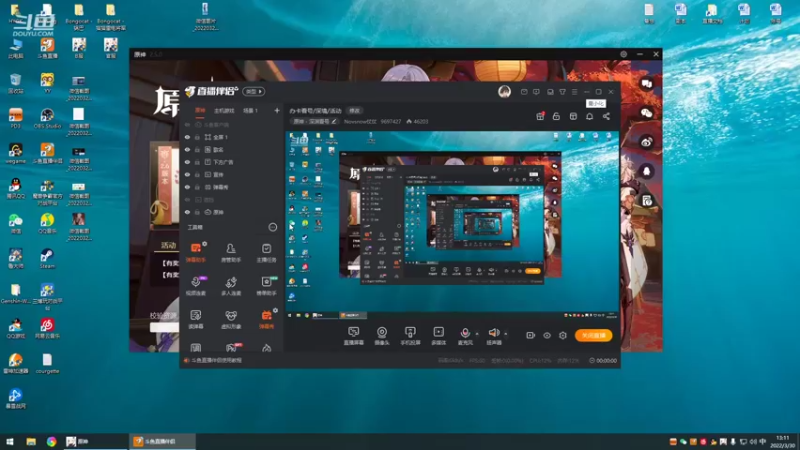800x450 pixels.
Task: Select the 全屏 1 source row
Action: coord(232,137)
